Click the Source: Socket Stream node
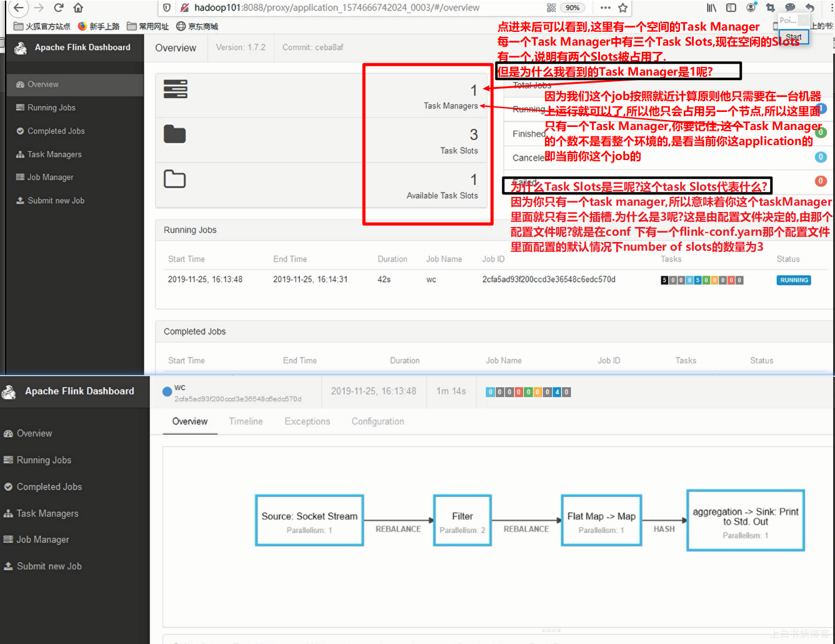The width and height of the screenshot is (835, 644). (309, 520)
